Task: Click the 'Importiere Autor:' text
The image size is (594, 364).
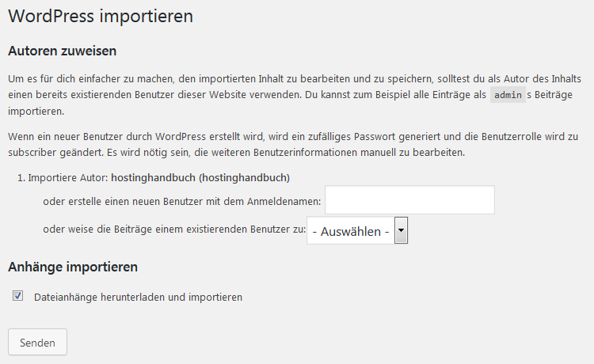Action: [68, 178]
